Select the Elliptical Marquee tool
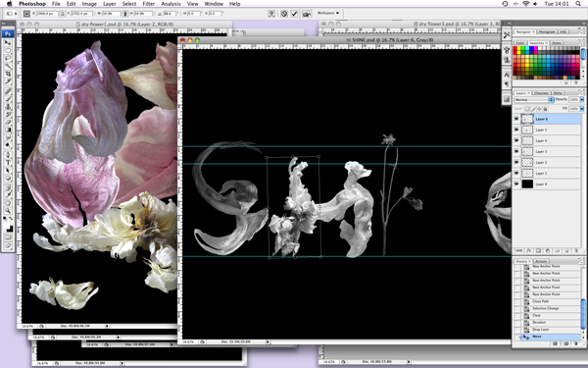The image size is (588, 368). coord(8,50)
